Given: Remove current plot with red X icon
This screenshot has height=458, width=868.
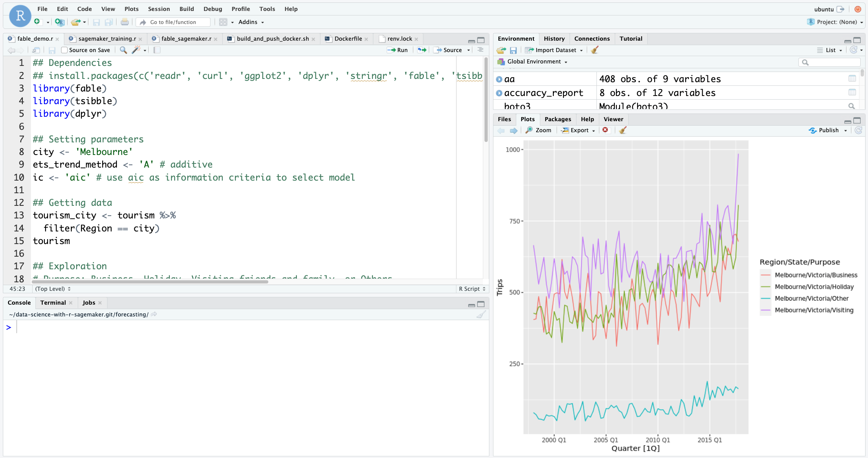Looking at the screenshot, I should (605, 130).
